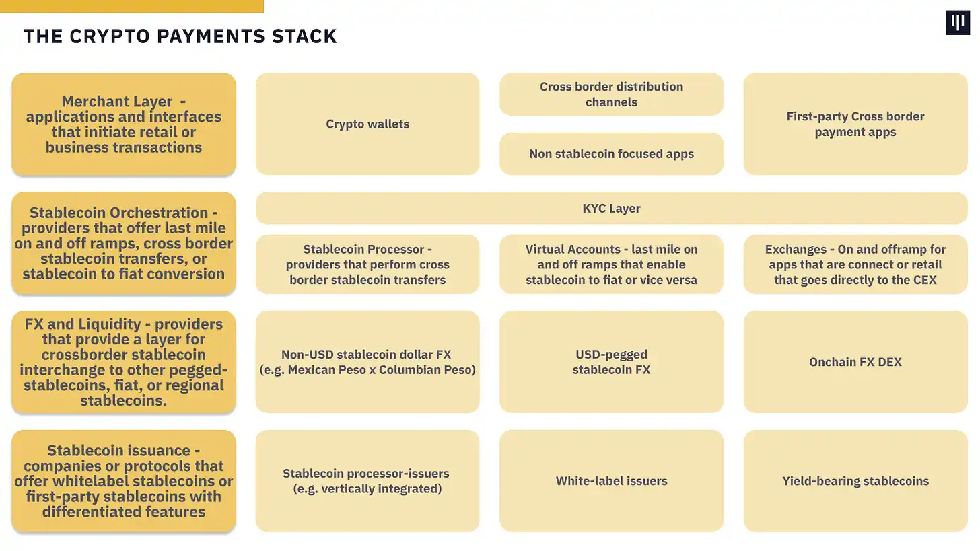980x551 pixels.
Task: Click the Stablecoin Orchestration category box
Action: tap(124, 244)
